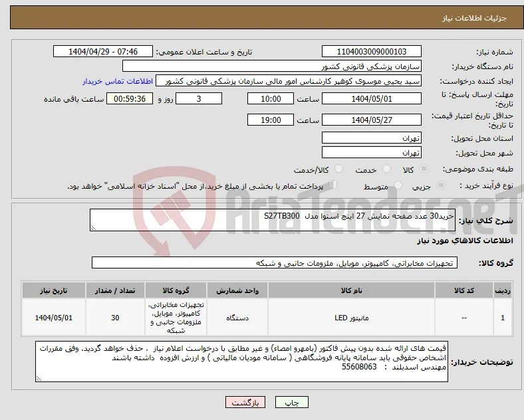Click the کد کالا column header

click(x=464, y=290)
